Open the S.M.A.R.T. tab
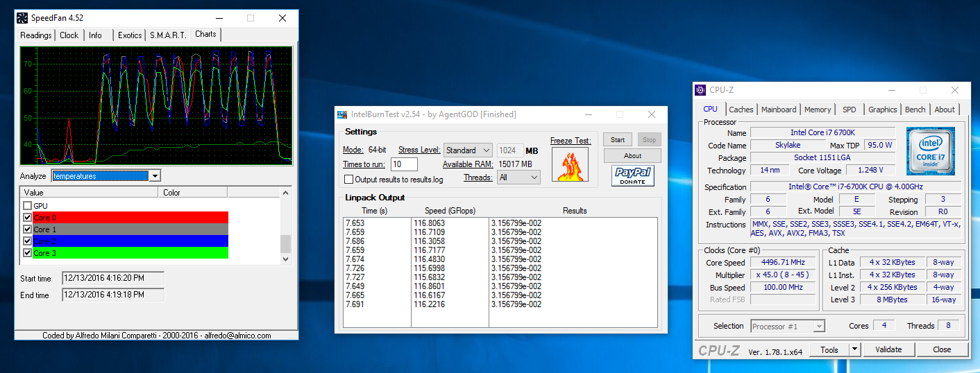The width and height of the screenshot is (980, 373). click(x=168, y=35)
